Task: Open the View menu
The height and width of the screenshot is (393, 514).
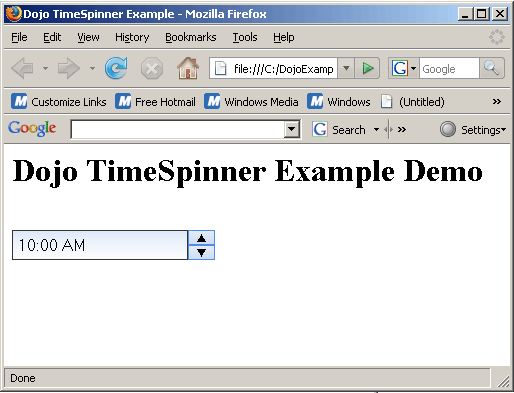Action: click(88, 37)
